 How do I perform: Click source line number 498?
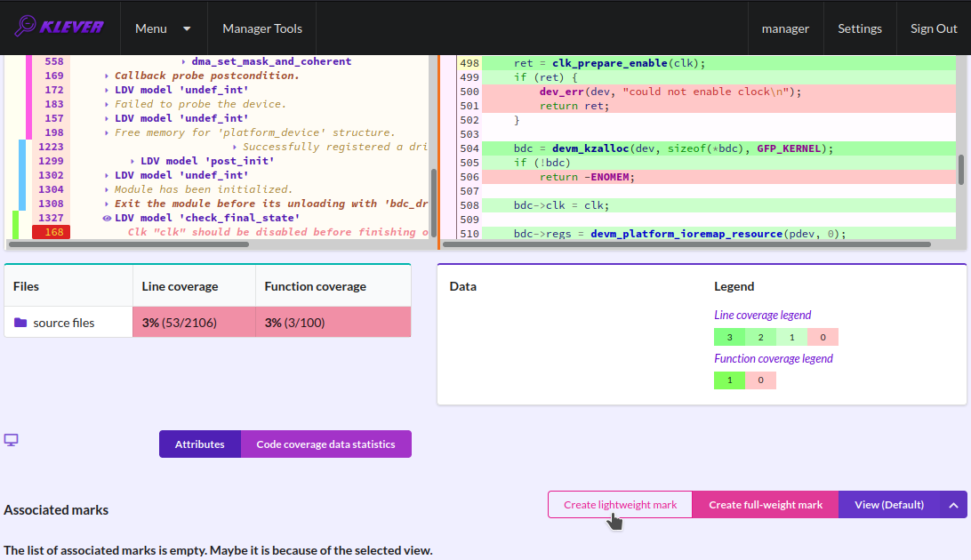tap(469, 63)
